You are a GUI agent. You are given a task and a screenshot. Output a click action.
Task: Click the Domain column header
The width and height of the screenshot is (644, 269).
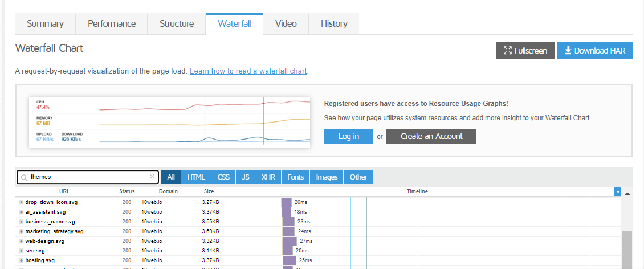[168, 191]
